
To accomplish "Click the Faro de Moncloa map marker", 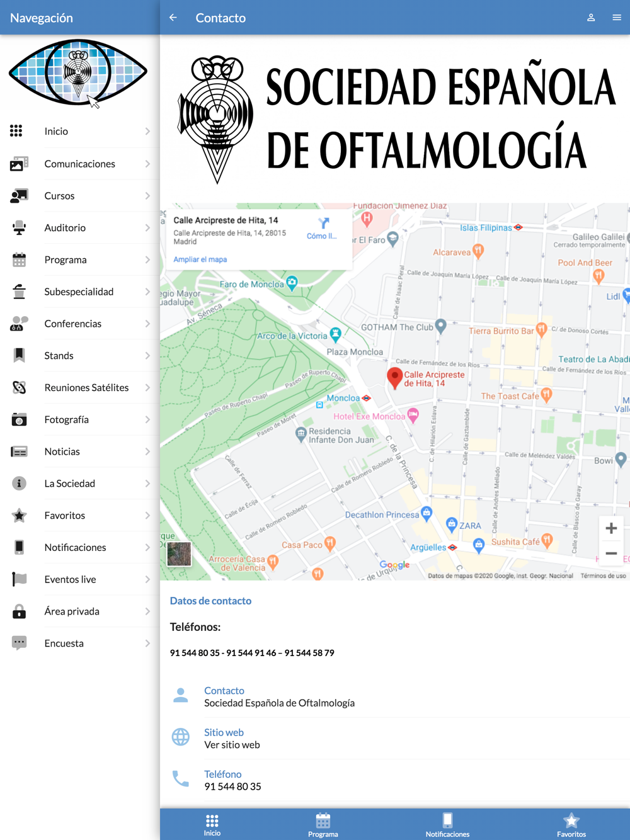I will pos(292,283).
